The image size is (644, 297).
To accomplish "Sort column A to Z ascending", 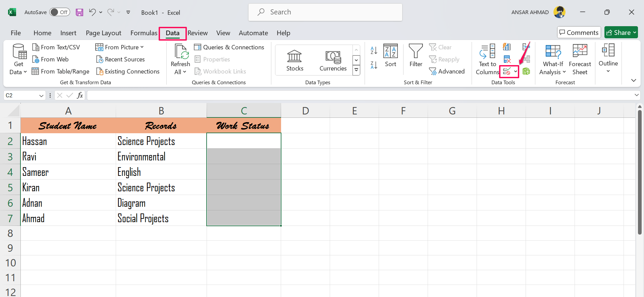I will 374,50.
